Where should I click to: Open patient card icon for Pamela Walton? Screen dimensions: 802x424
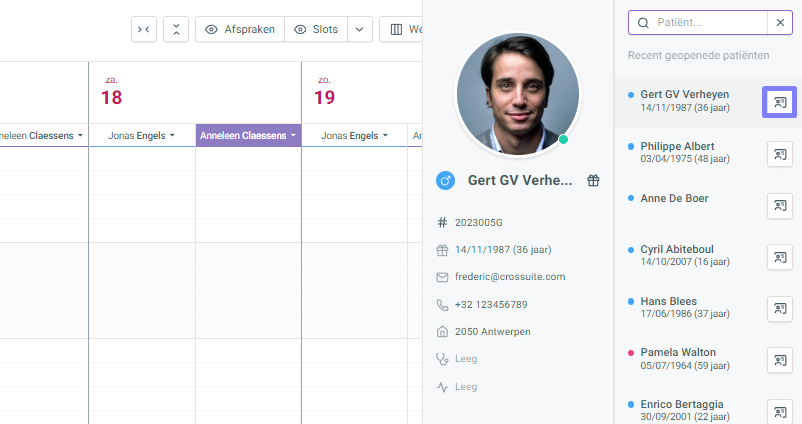pyautogui.click(x=779, y=361)
